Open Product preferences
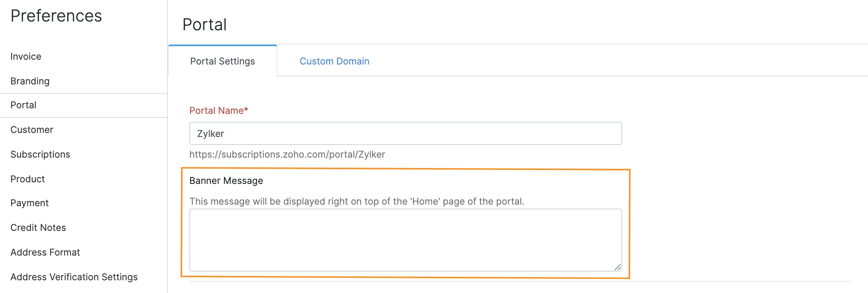 pyautogui.click(x=27, y=179)
